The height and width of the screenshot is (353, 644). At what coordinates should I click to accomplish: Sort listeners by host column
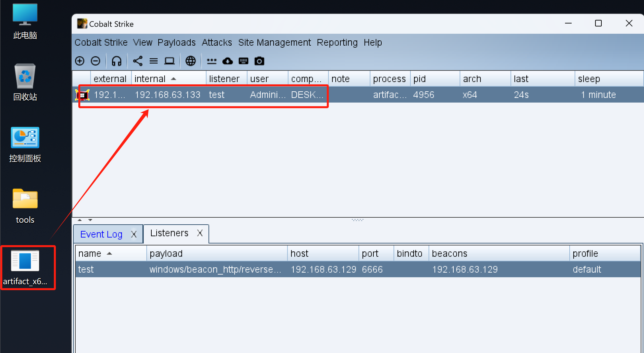coord(323,253)
